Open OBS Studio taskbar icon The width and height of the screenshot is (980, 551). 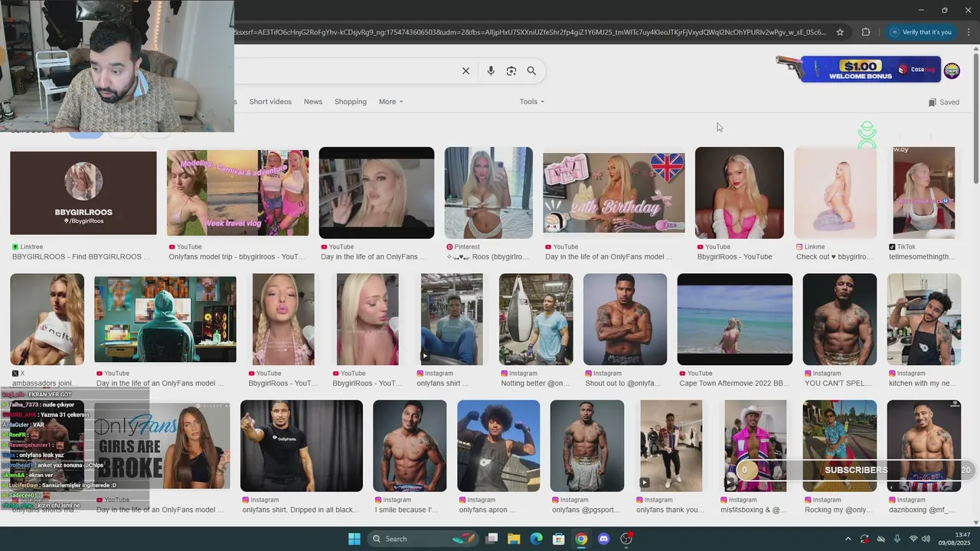click(626, 539)
